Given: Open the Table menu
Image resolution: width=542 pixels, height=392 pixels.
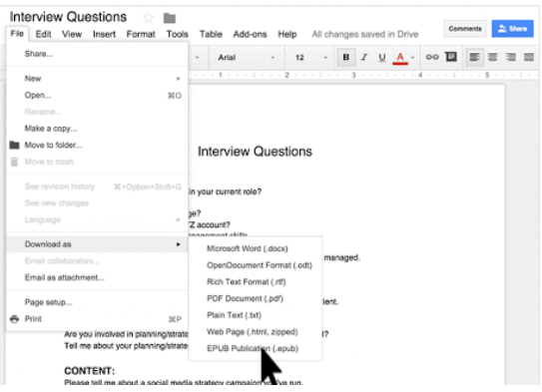Looking at the screenshot, I should 211,34.
